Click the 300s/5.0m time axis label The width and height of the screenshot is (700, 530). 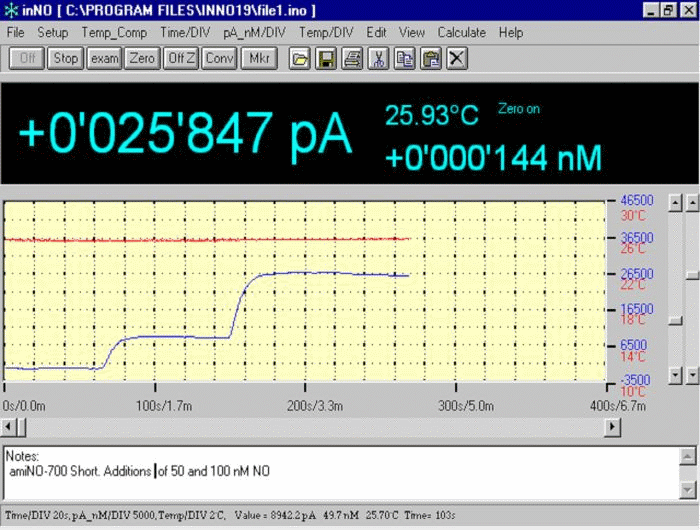point(466,406)
